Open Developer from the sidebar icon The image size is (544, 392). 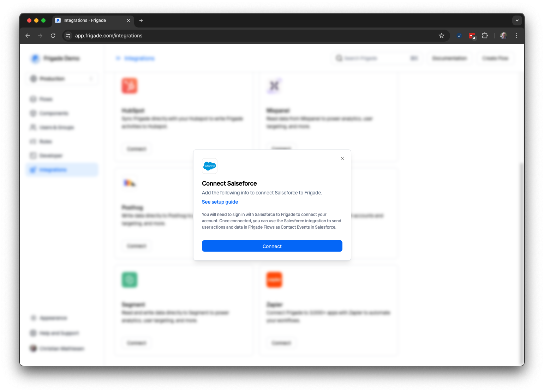[33, 155]
